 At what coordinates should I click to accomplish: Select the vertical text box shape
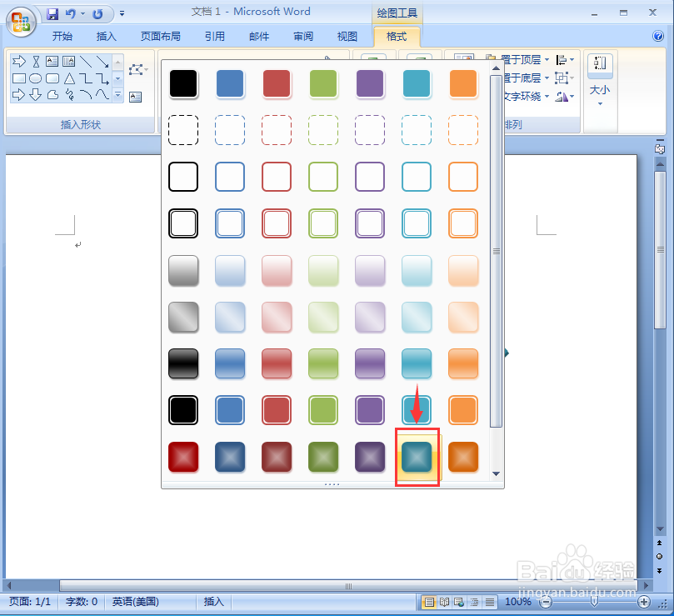(x=69, y=61)
